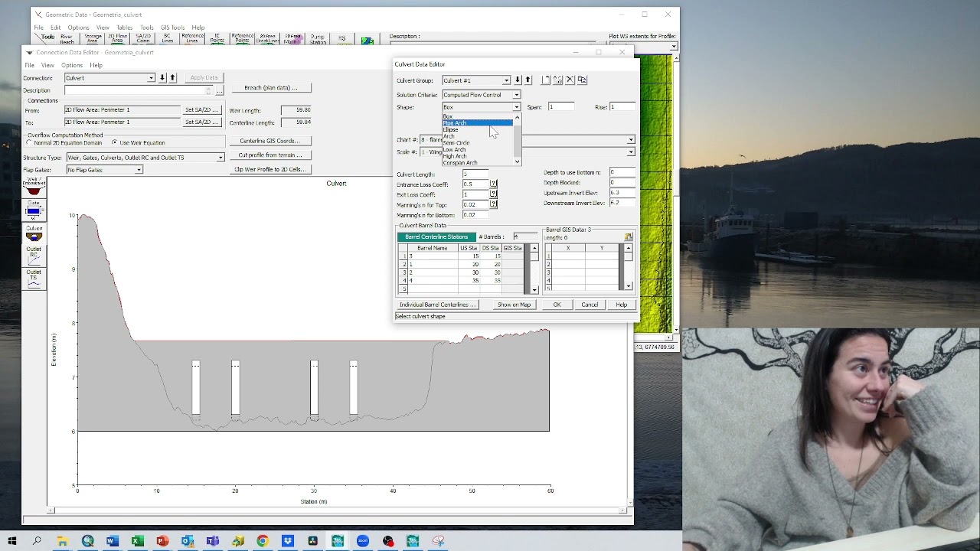Click up arrow next to Connection dropdown

tap(173, 78)
